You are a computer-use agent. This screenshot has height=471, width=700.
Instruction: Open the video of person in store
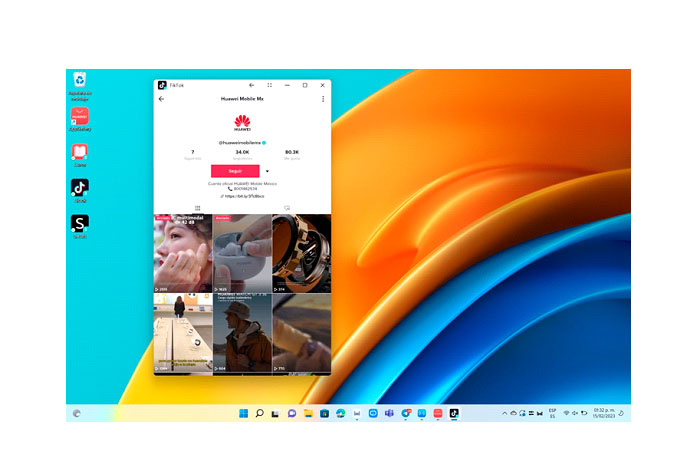tap(183, 333)
